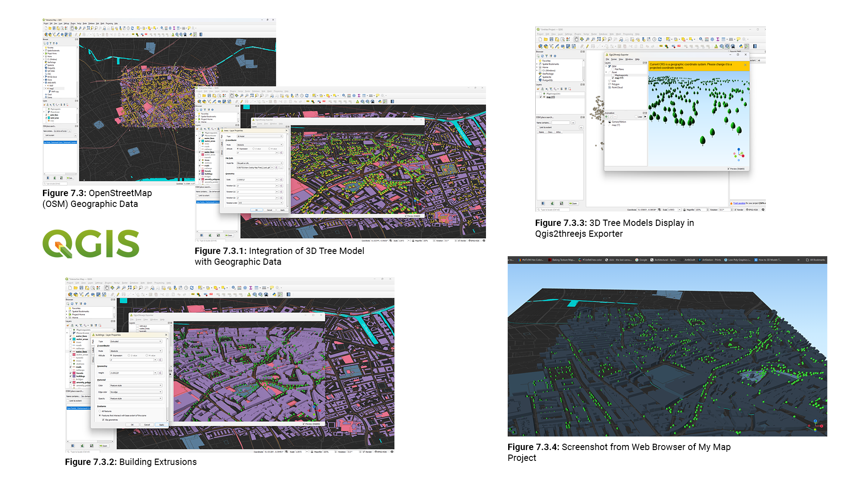Toggle Flat Plane checkbox in exporter layers
The image size is (868, 488).
(x=613, y=69)
